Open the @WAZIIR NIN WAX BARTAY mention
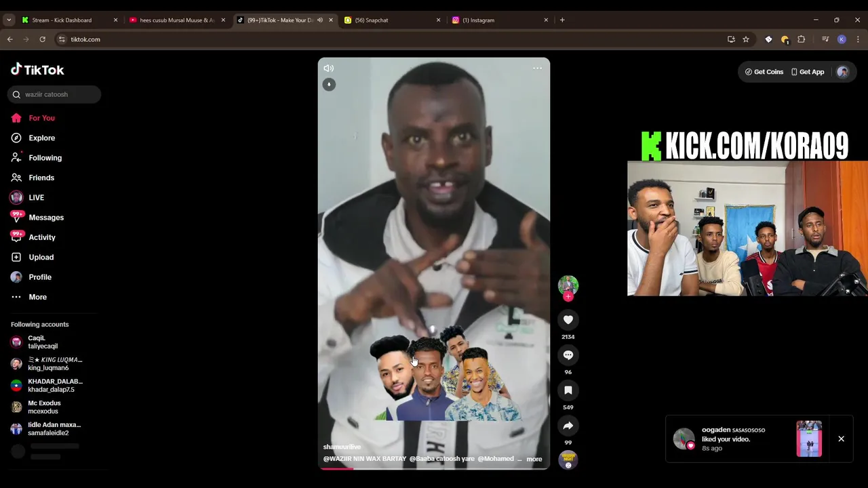 click(x=365, y=459)
